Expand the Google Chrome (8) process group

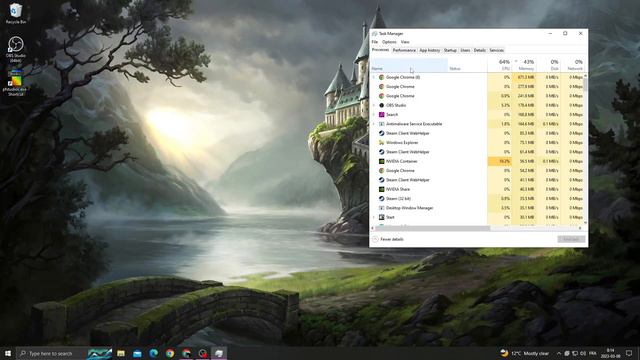[373, 77]
